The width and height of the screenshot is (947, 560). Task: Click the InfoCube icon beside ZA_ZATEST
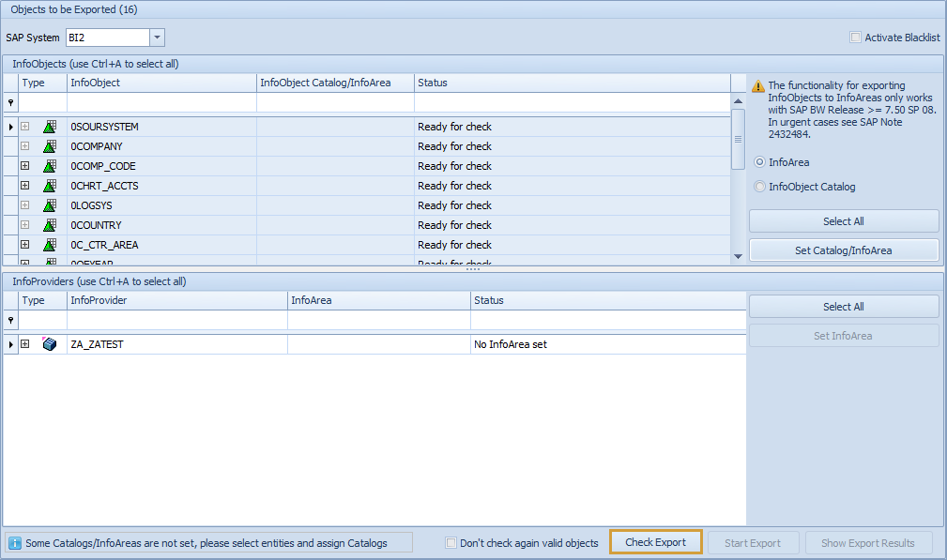click(x=48, y=344)
